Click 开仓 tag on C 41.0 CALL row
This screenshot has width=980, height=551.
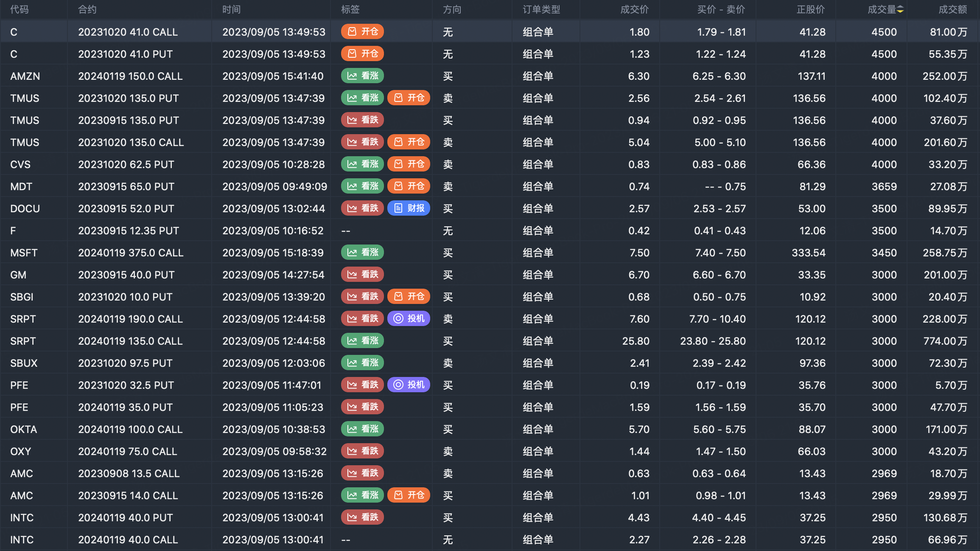[x=363, y=32]
